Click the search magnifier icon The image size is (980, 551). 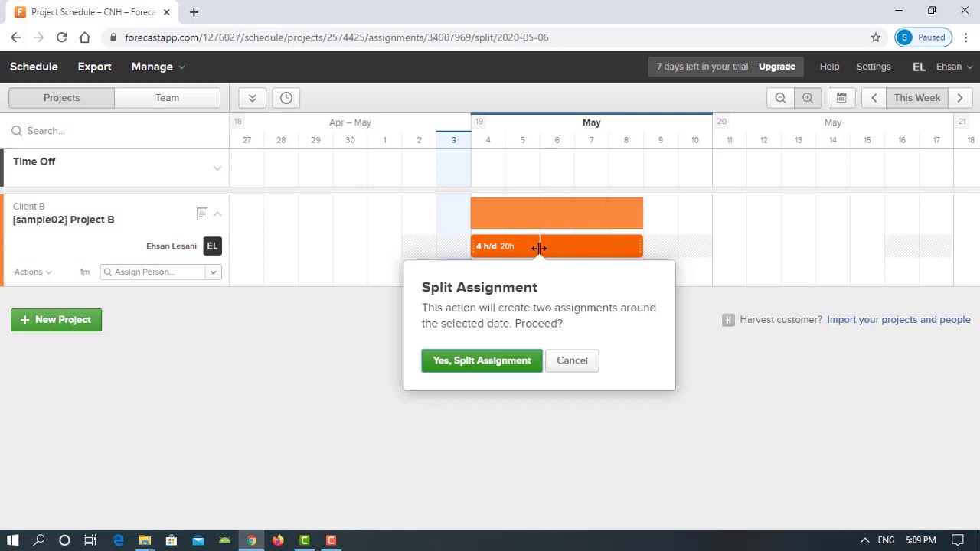(17, 131)
